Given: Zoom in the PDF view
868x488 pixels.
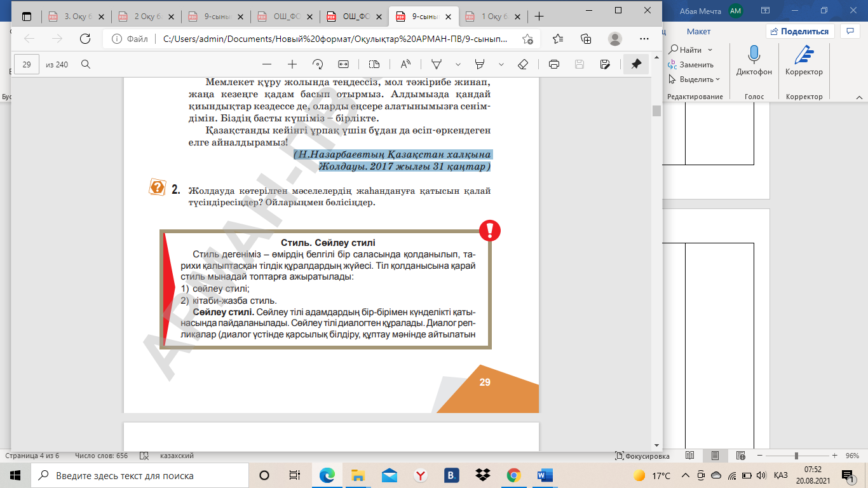Looking at the screenshot, I should [292, 64].
